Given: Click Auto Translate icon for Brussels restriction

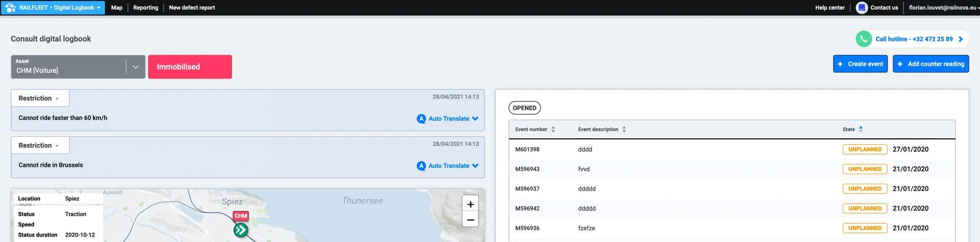Looking at the screenshot, I should tap(421, 166).
